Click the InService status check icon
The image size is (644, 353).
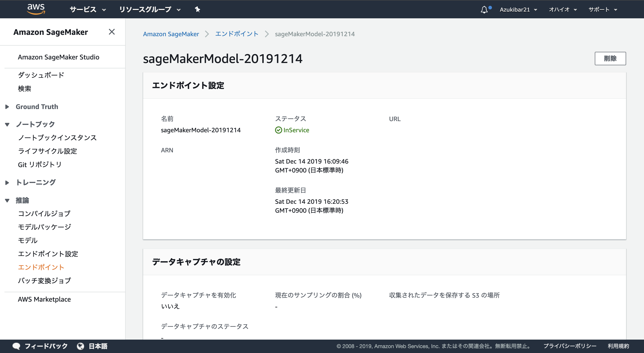click(x=278, y=130)
